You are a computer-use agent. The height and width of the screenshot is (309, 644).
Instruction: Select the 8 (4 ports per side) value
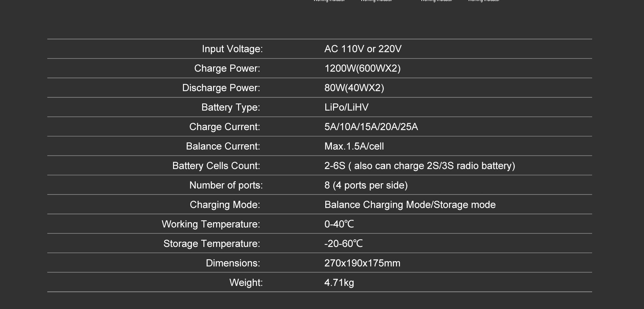pyautogui.click(x=366, y=185)
